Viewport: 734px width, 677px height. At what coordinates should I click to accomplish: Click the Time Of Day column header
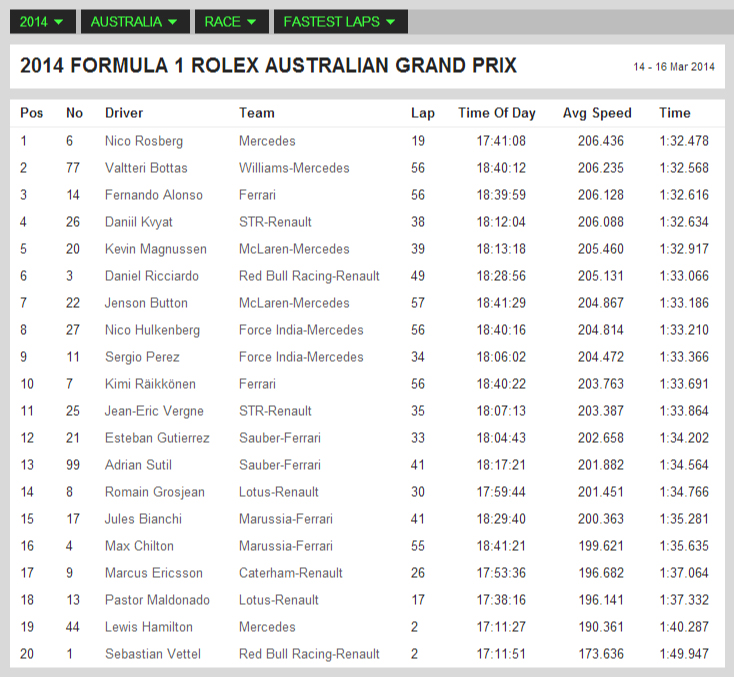497,113
